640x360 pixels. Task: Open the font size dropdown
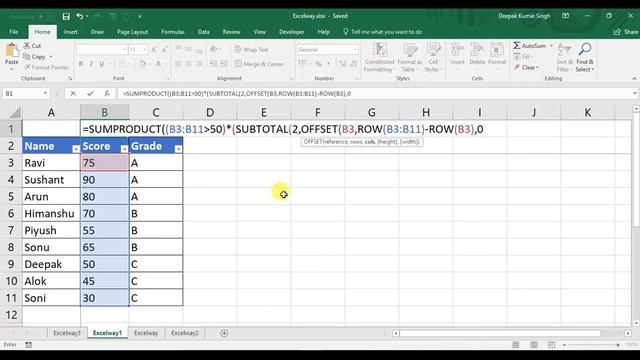145,49
